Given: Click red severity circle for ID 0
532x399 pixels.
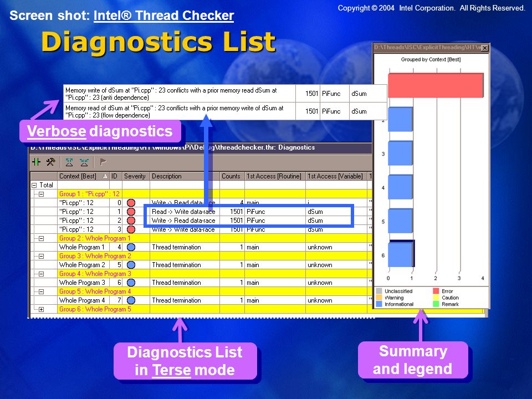Looking at the screenshot, I should click(131, 203).
